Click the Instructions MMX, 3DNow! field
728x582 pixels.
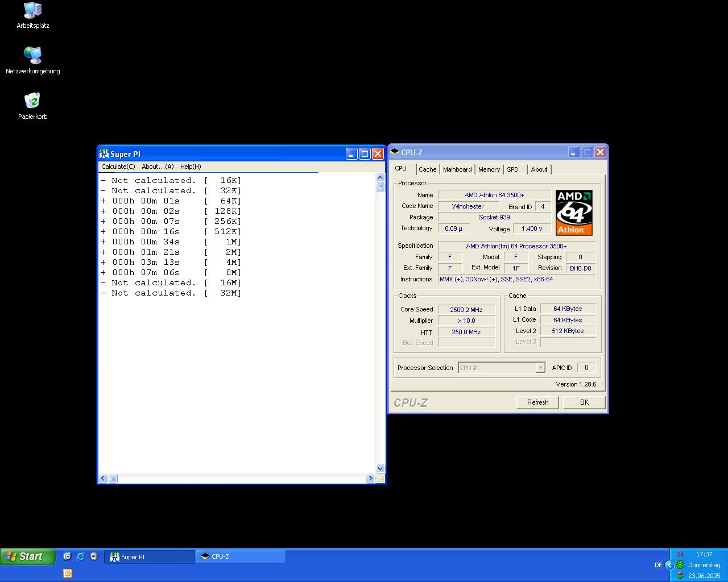(516, 279)
